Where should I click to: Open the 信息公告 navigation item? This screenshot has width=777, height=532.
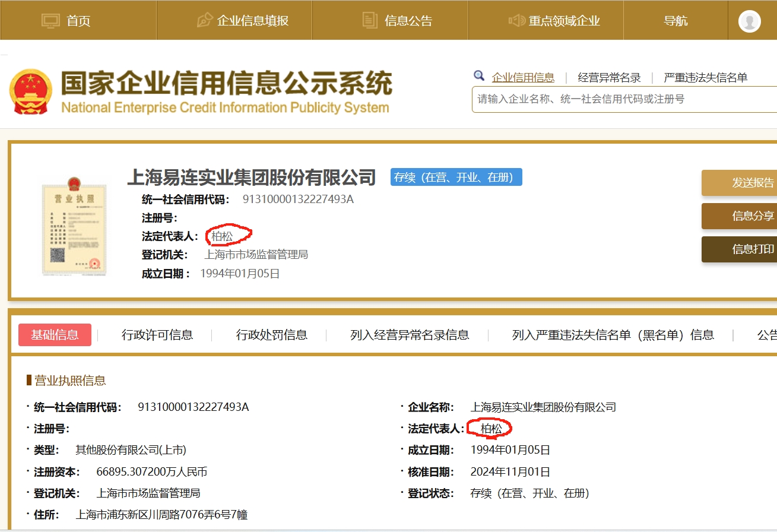[x=408, y=21]
